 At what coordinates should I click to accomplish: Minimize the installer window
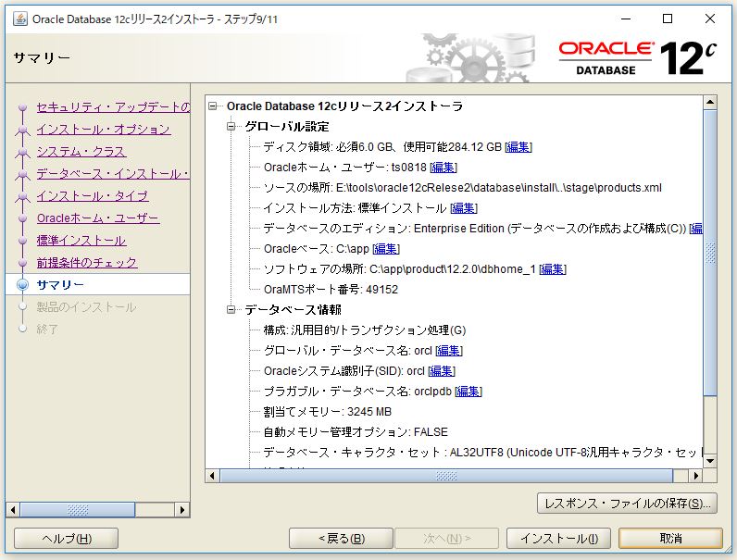626,19
